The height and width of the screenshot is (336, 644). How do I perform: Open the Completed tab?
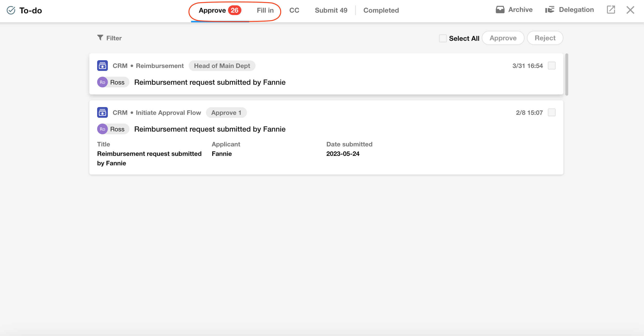(x=381, y=10)
